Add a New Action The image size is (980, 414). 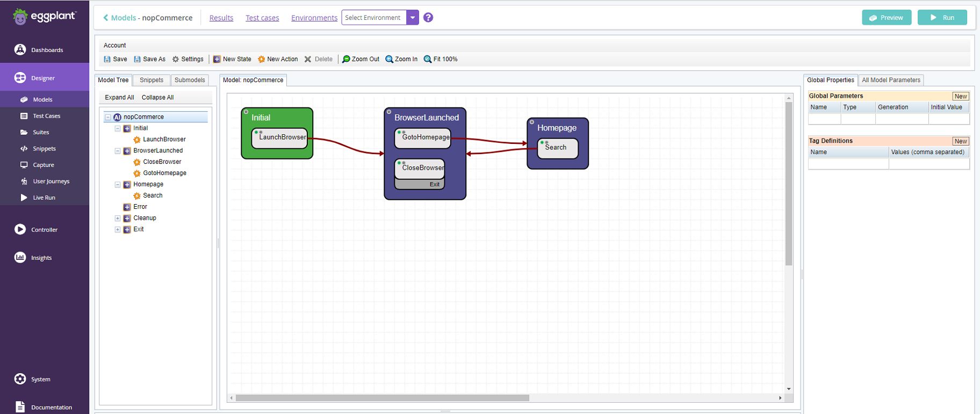(277, 59)
